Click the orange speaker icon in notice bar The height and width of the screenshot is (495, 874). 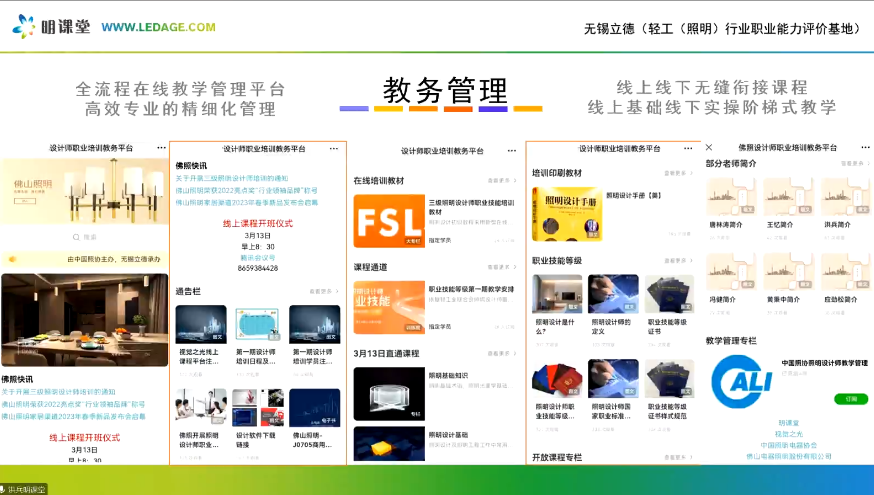(x=13, y=259)
